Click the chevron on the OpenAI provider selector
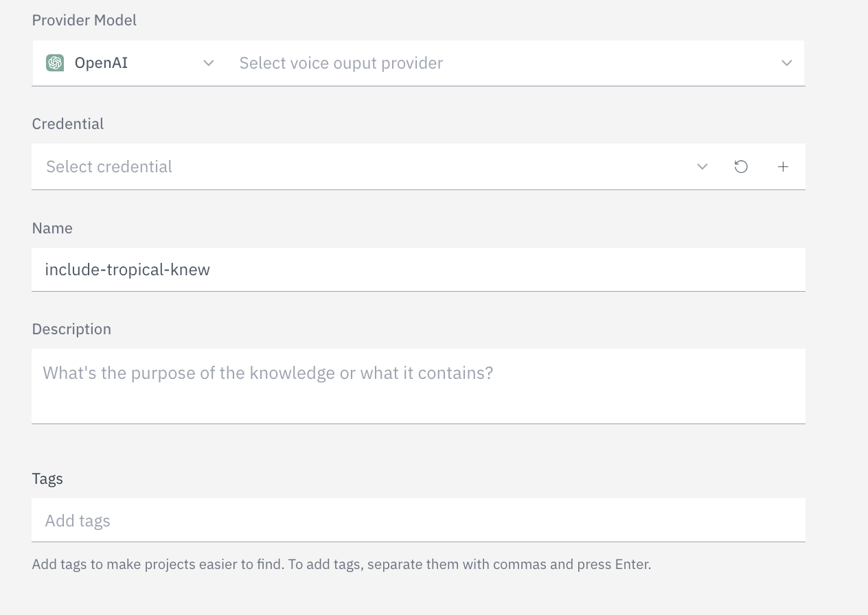Viewport: 868px width, 615px height. pos(208,62)
